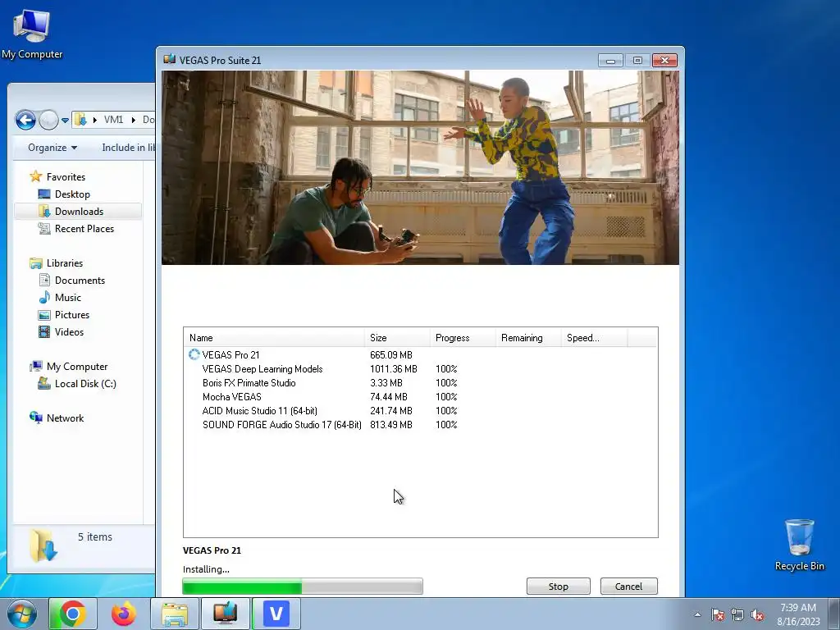840x630 pixels.
Task: Expand the arrow before VM1 in the address bar
Action: 95,120
